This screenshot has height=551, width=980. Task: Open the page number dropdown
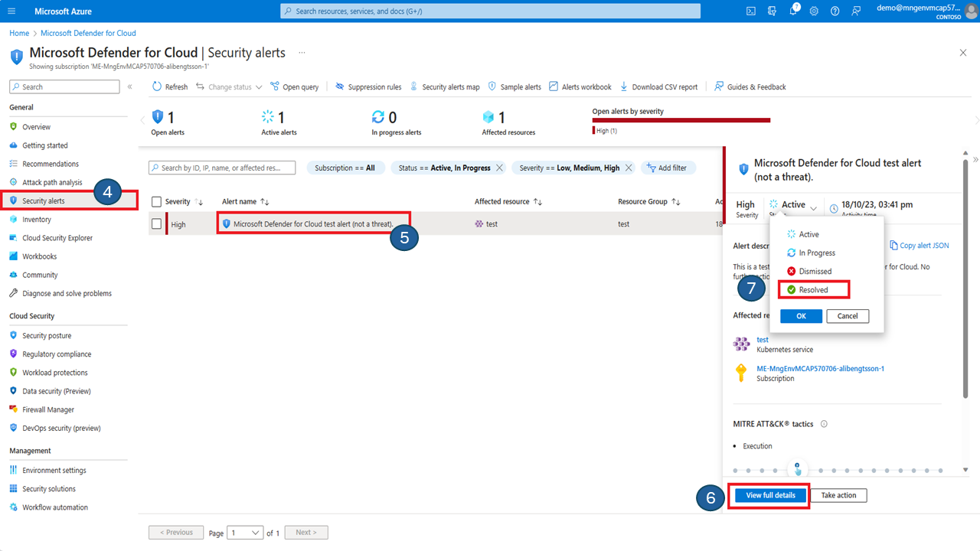pos(245,533)
